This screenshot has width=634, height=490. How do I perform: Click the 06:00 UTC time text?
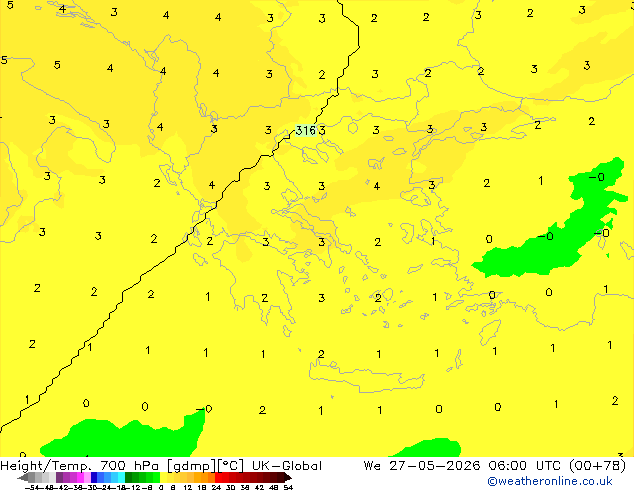[524, 466]
